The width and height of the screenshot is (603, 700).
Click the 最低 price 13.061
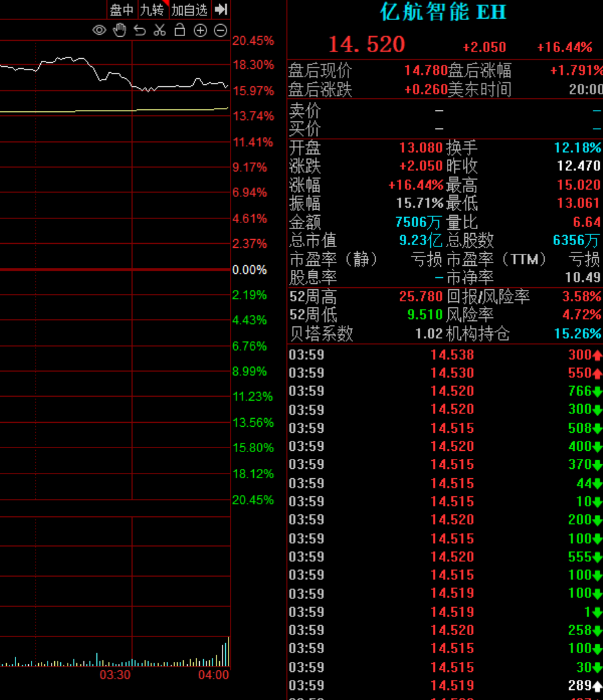click(579, 203)
